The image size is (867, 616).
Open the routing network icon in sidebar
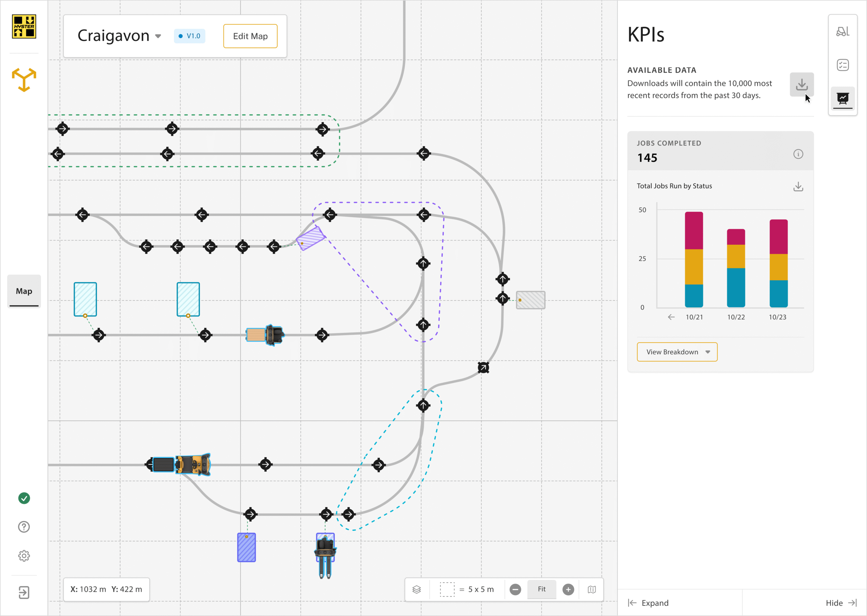click(24, 80)
